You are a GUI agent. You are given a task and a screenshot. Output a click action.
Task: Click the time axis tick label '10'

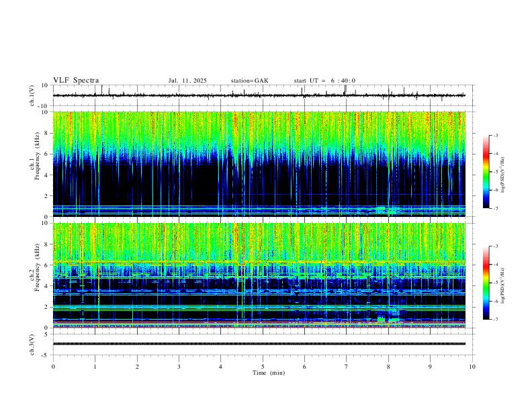[x=472, y=367]
